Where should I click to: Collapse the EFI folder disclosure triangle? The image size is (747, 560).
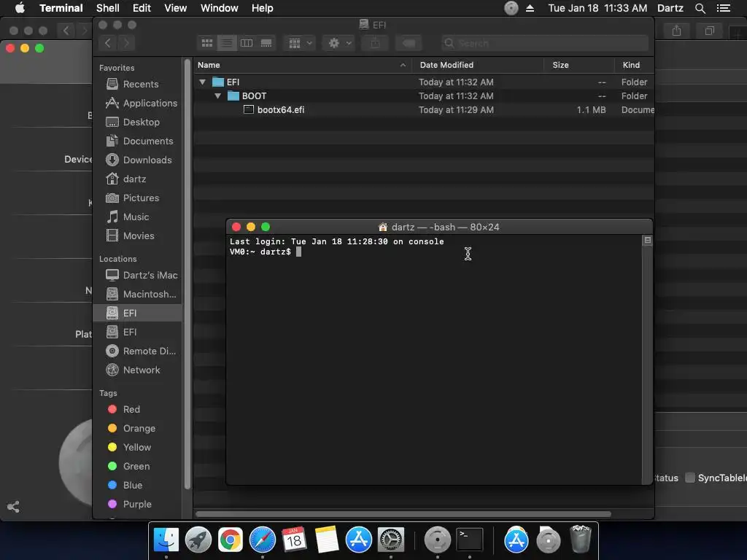click(203, 82)
